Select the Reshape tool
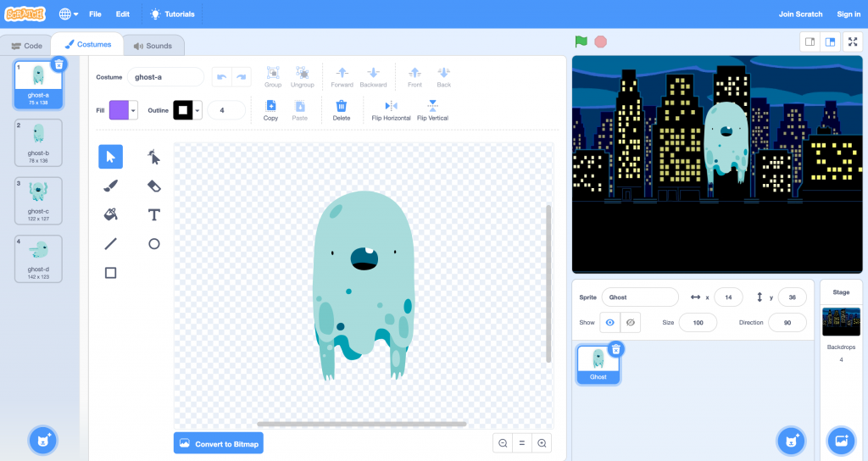868x461 pixels. click(x=154, y=157)
